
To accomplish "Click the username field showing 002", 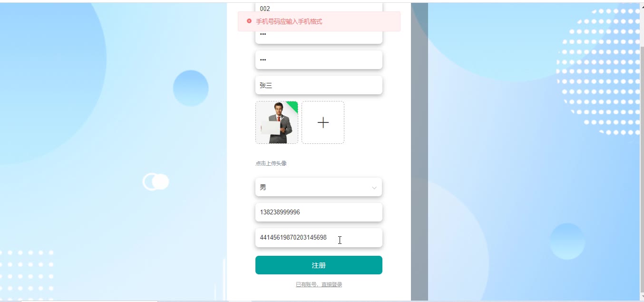I will click(x=319, y=7).
